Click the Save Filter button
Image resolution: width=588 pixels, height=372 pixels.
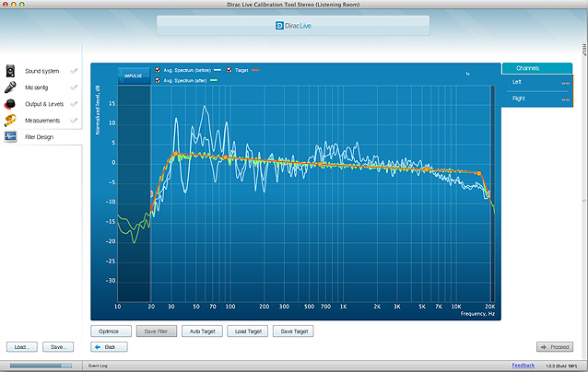point(157,331)
